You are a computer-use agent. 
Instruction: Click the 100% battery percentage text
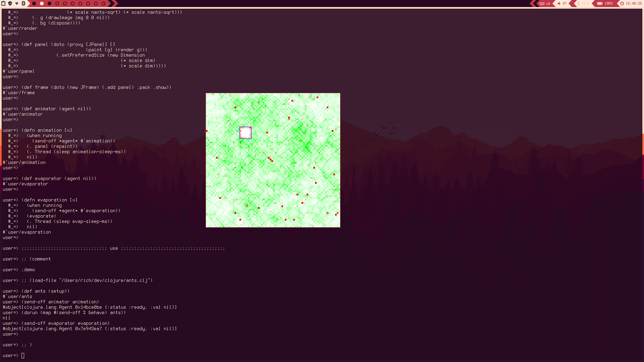click(608, 3)
